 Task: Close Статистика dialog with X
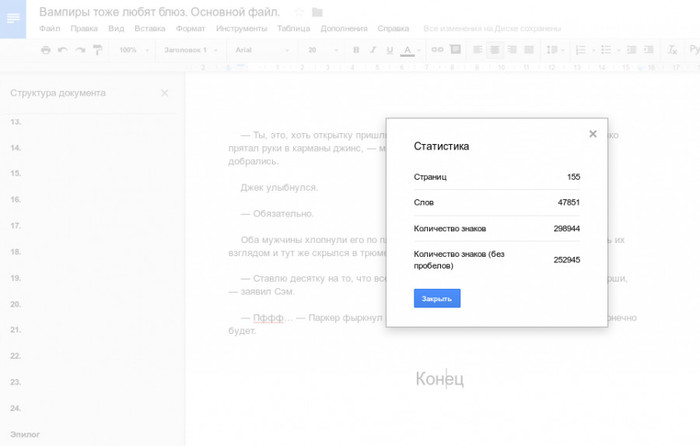coord(593,134)
